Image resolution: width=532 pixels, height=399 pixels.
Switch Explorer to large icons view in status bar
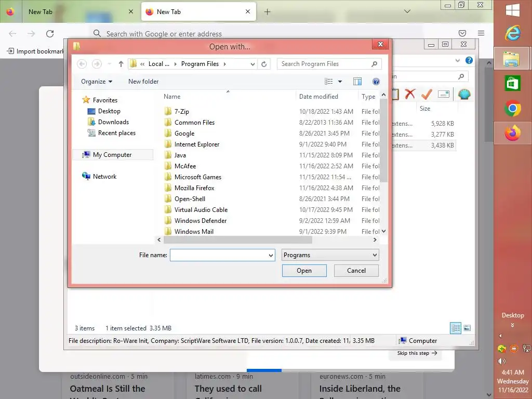click(467, 328)
